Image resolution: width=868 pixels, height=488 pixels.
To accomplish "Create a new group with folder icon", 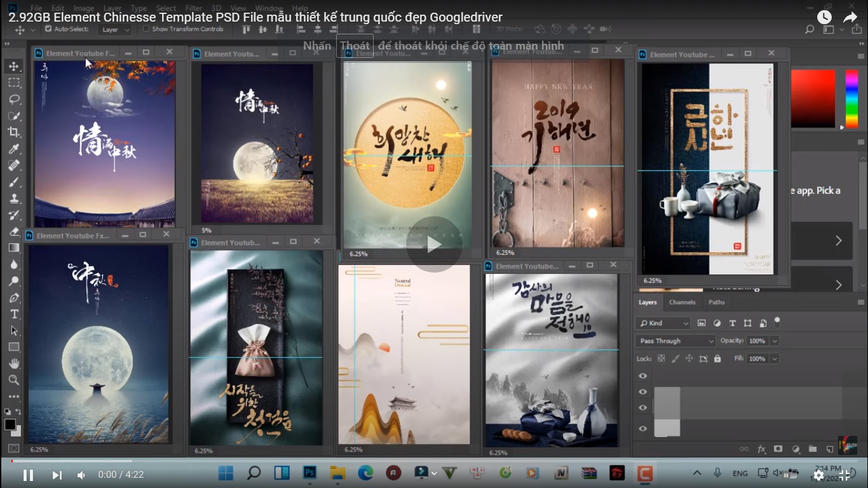I will point(813,449).
